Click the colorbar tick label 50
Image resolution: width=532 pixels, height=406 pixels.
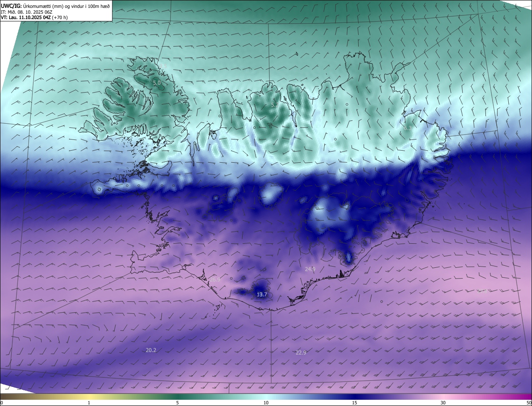pos(529,403)
